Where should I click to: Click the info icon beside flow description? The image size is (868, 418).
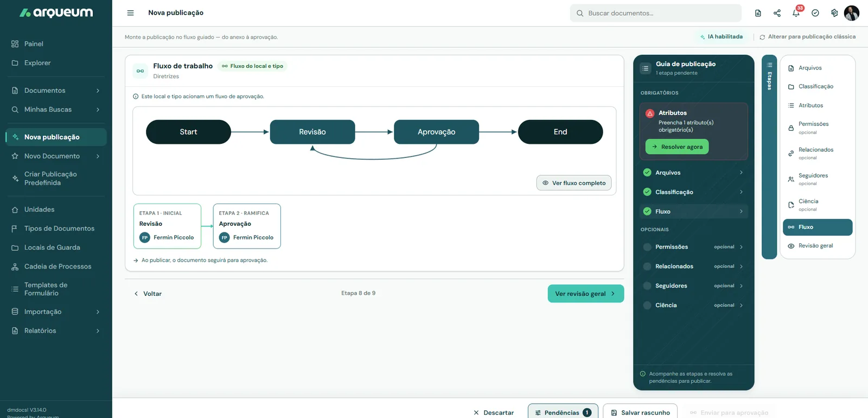click(x=136, y=97)
